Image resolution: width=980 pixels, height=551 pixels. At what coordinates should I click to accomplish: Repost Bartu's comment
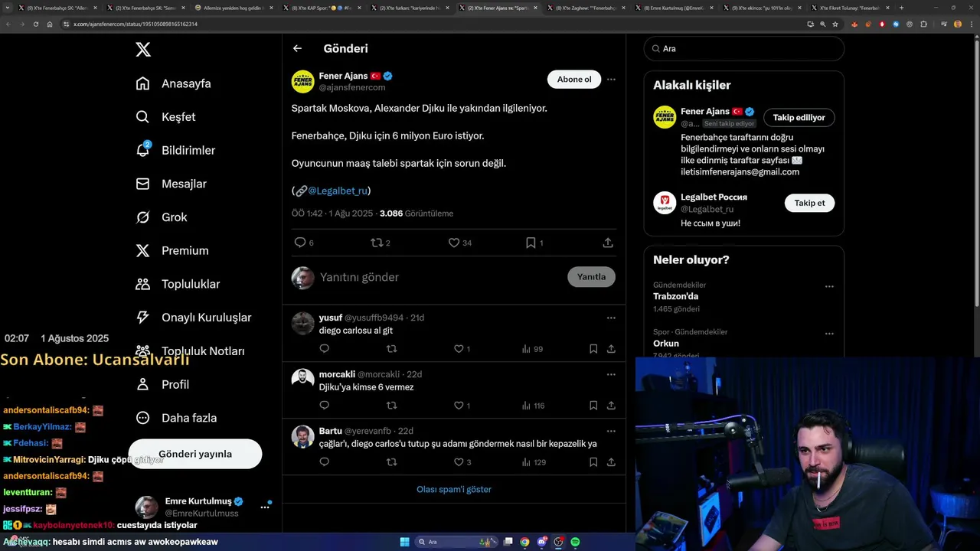tap(392, 462)
